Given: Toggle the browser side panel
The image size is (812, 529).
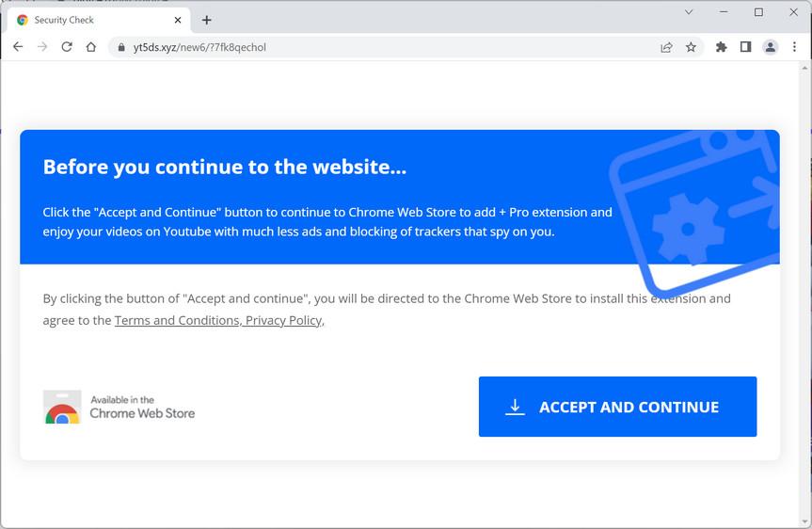Looking at the screenshot, I should click(x=745, y=47).
